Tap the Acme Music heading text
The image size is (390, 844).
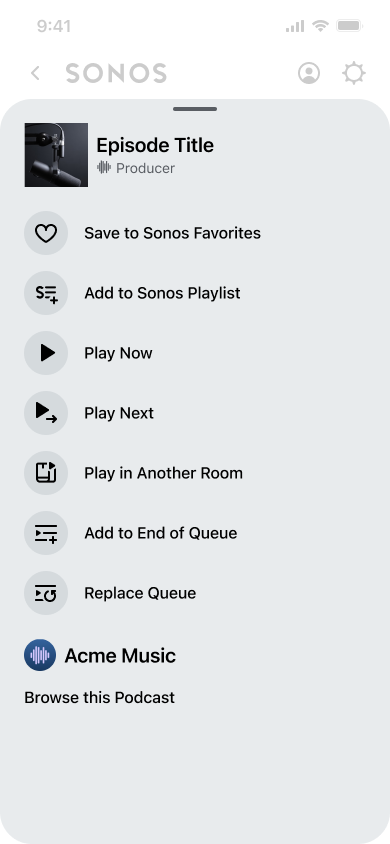tap(120, 656)
